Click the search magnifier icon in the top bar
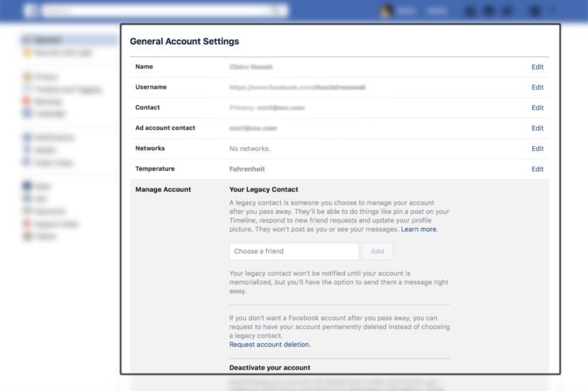Image resolution: width=588 pixels, height=391 pixels. [x=278, y=11]
